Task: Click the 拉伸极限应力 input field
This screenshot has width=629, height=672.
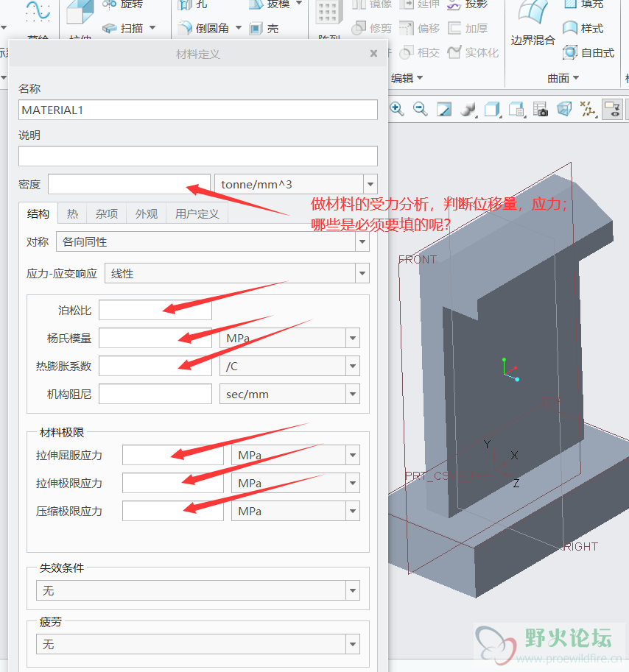Action: 173,483
